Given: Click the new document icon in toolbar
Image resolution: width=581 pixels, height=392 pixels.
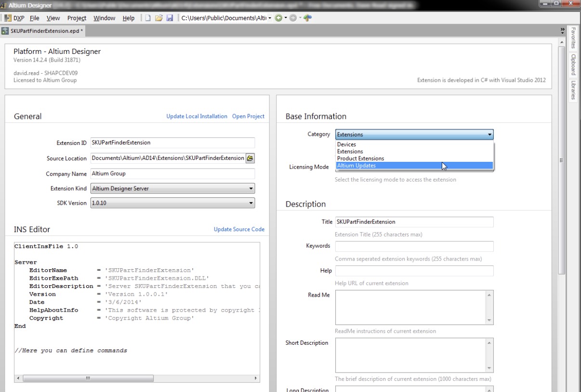Looking at the screenshot, I should [x=148, y=18].
